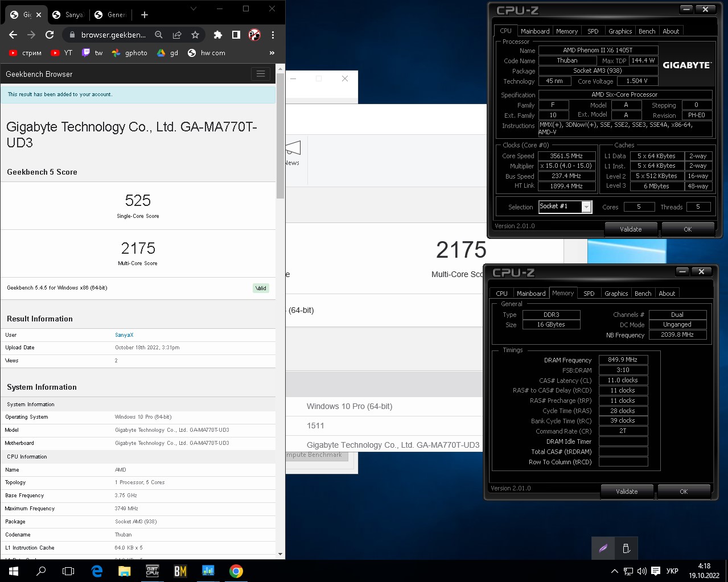Open the zoom magnifier in address bar
The height and width of the screenshot is (582, 728).
click(x=159, y=35)
